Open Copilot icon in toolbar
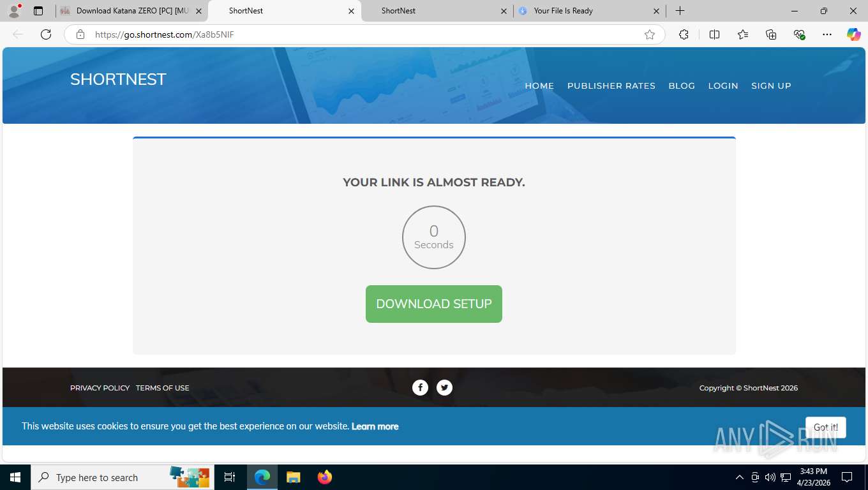The image size is (868, 490). [x=854, y=34]
